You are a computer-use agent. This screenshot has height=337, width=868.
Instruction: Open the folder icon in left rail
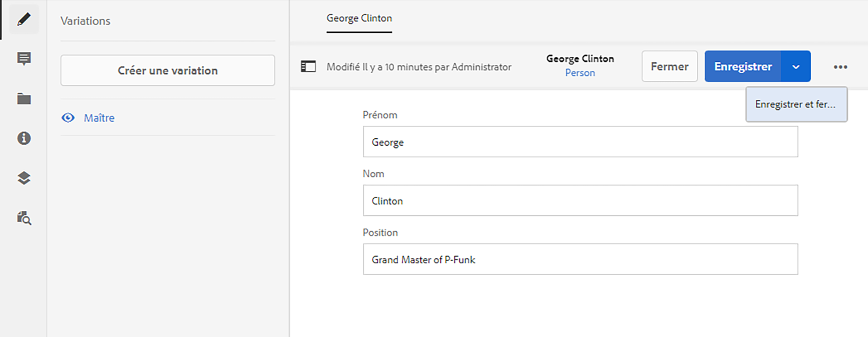(24, 99)
